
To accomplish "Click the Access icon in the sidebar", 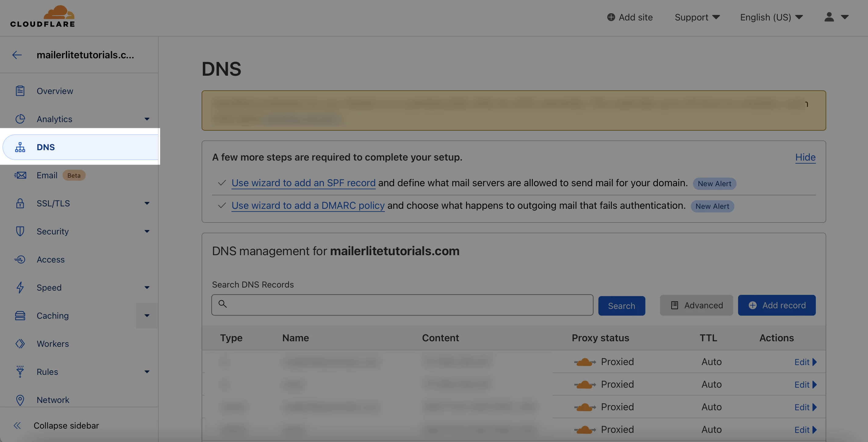I will point(20,259).
